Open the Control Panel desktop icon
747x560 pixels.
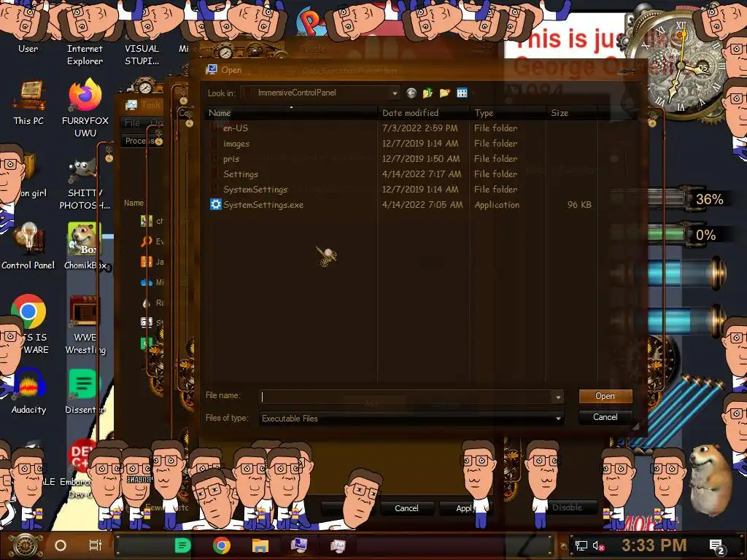pyautogui.click(x=28, y=246)
